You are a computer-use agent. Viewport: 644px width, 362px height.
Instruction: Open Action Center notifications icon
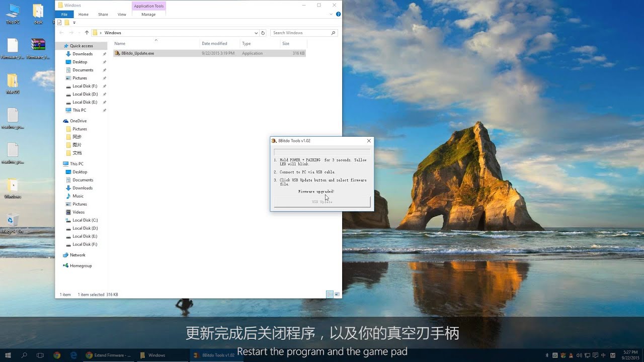595,355
